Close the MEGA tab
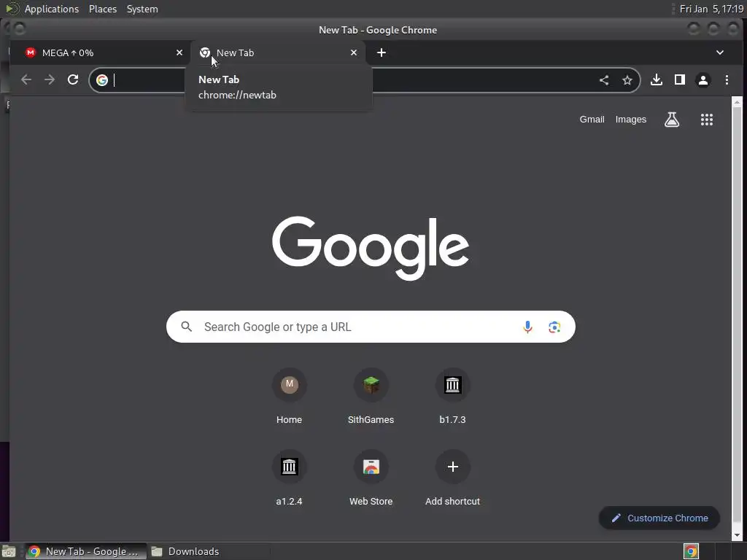This screenshot has width=747, height=560. [x=179, y=52]
